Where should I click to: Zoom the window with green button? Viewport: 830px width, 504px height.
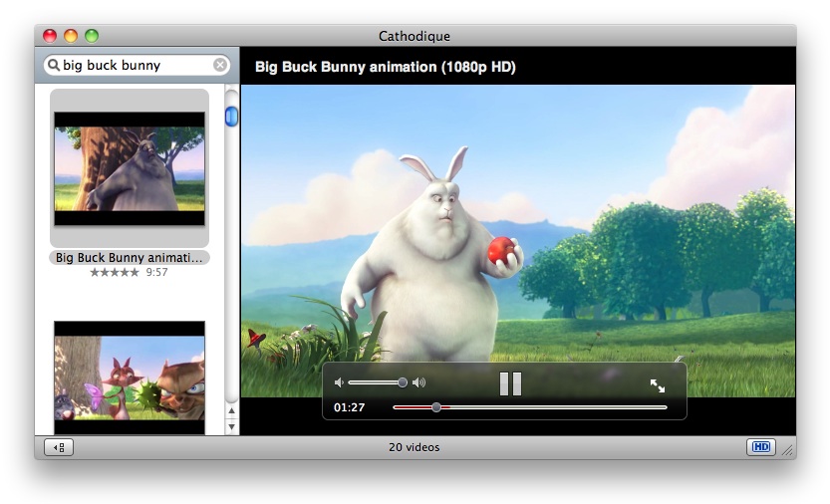(x=92, y=36)
